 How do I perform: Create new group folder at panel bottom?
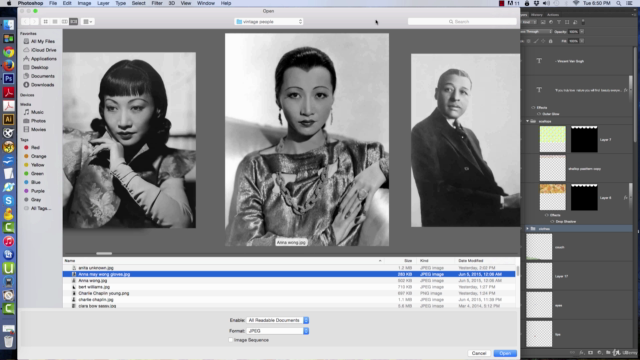tap(608, 352)
